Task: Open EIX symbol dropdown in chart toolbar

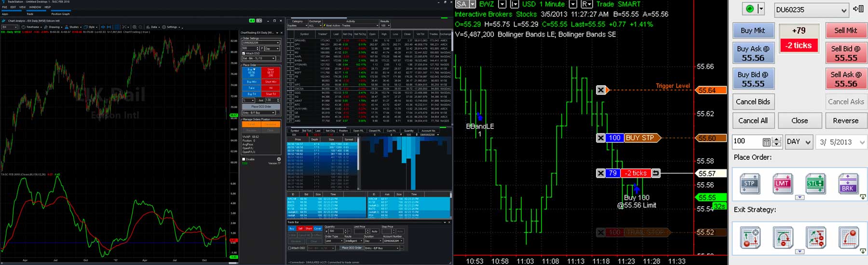Action: point(10,27)
